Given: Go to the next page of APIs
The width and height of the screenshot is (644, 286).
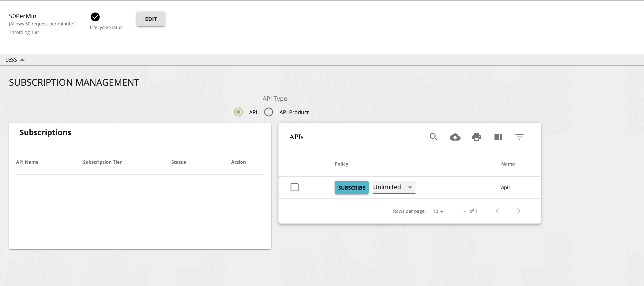Looking at the screenshot, I should pos(519,211).
